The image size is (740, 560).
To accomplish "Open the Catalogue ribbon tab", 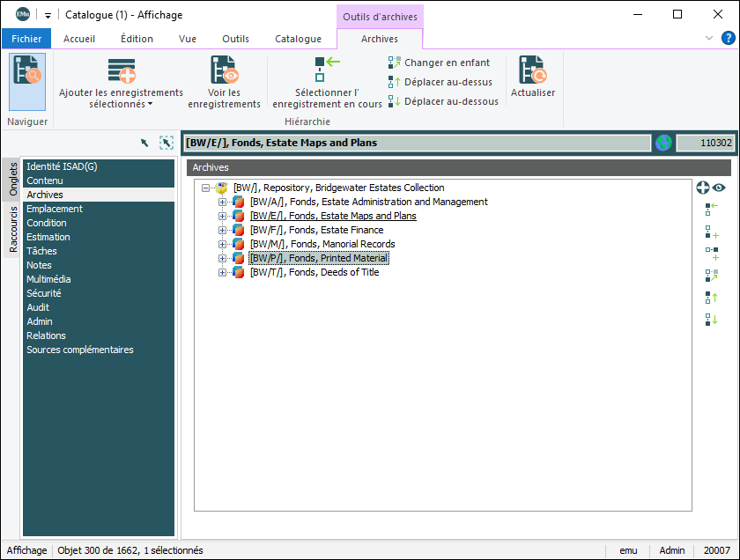I will (298, 39).
